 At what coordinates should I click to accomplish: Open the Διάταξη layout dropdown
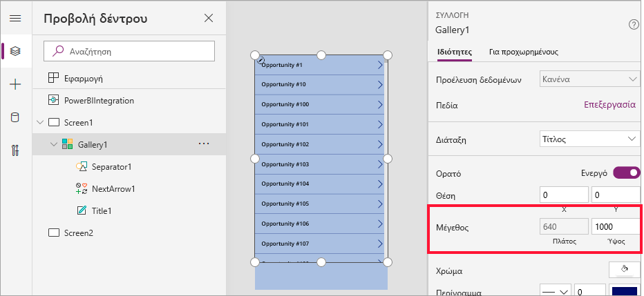point(589,139)
